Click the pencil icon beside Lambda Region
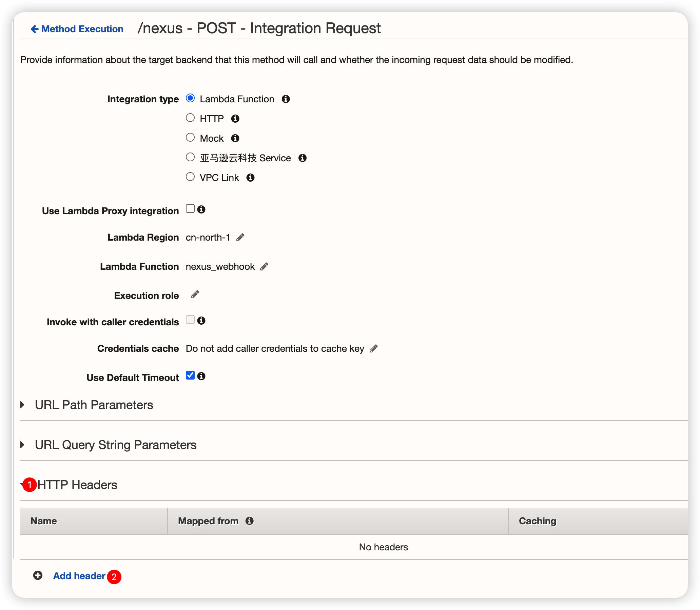Screen dimensions: 700x610 (240, 237)
